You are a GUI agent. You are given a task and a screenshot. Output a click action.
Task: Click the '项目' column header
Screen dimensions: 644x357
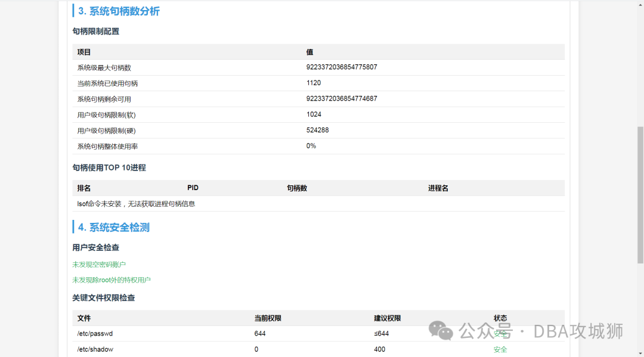click(x=84, y=52)
